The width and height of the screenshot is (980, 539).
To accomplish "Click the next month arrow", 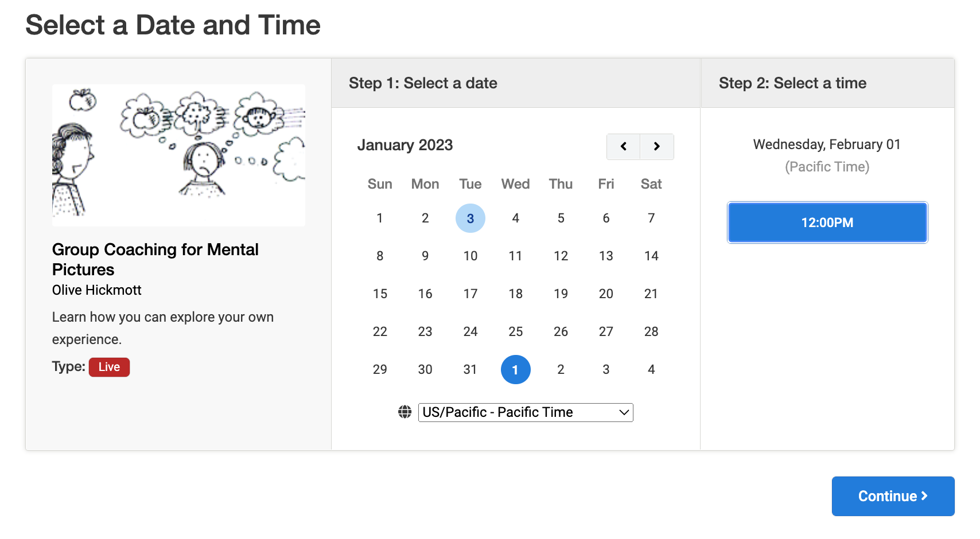I will 656,147.
